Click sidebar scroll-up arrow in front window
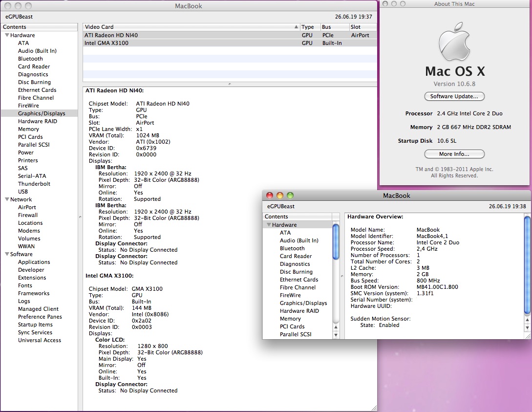Image resolution: width=532 pixels, height=412 pixels. pos(336,327)
